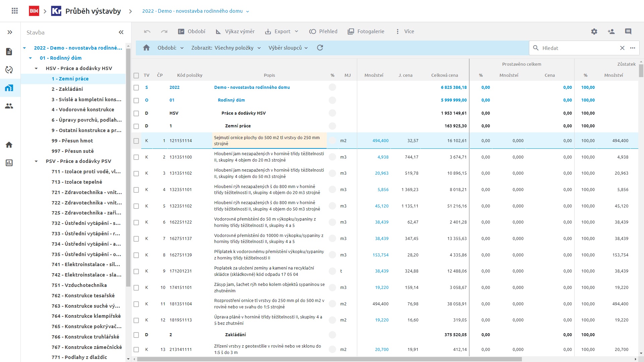Click the settings gear icon
This screenshot has height=362, width=644.
[594, 32]
